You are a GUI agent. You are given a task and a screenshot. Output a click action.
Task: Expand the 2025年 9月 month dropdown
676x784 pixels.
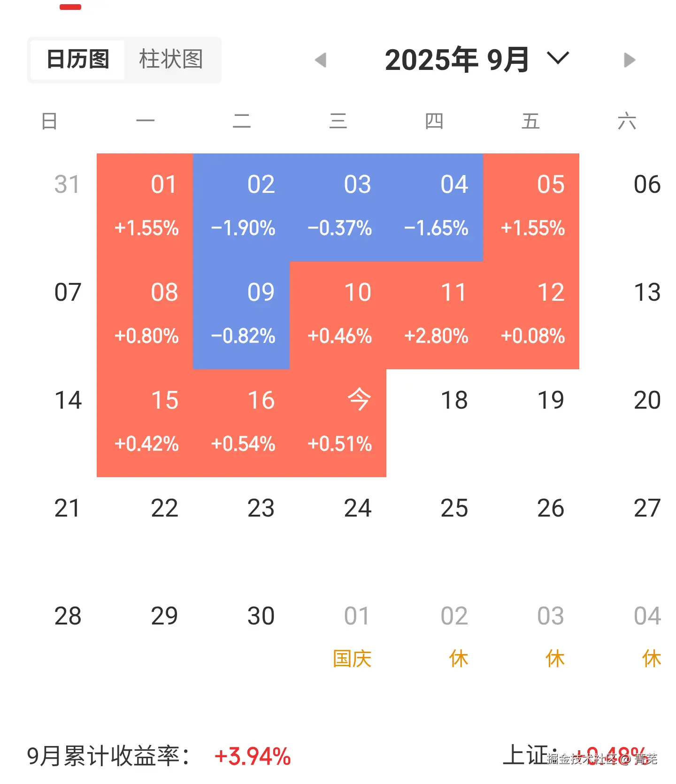point(557,59)
